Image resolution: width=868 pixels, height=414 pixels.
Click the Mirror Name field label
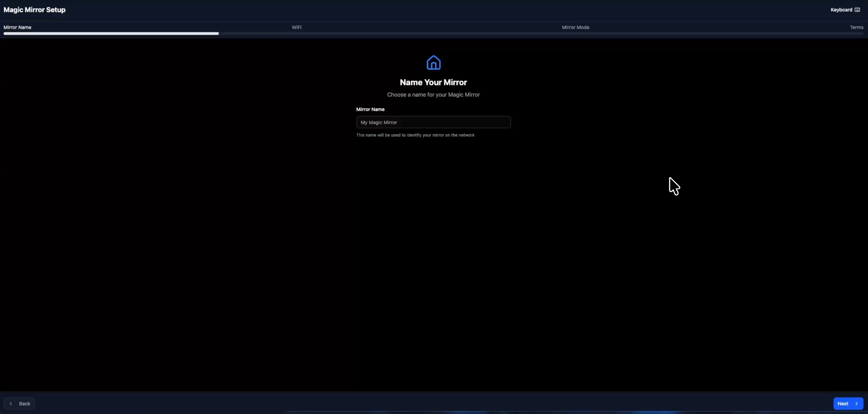(370, 109)
